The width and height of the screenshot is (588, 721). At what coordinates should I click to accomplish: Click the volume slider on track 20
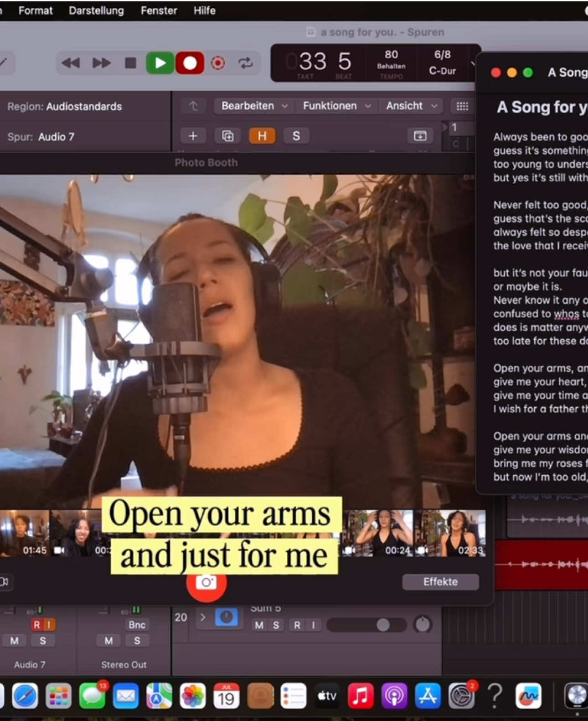(x=367, y=625)
